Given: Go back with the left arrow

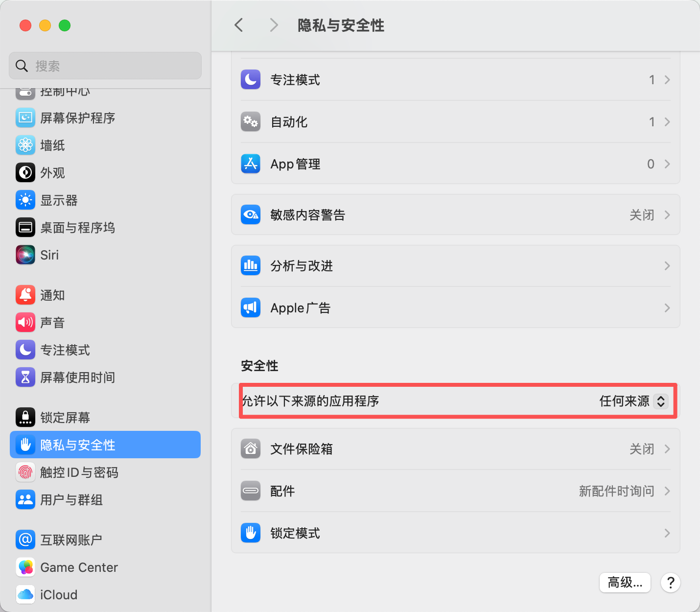Looking at the screenshot, I should [x=239, y=25].
